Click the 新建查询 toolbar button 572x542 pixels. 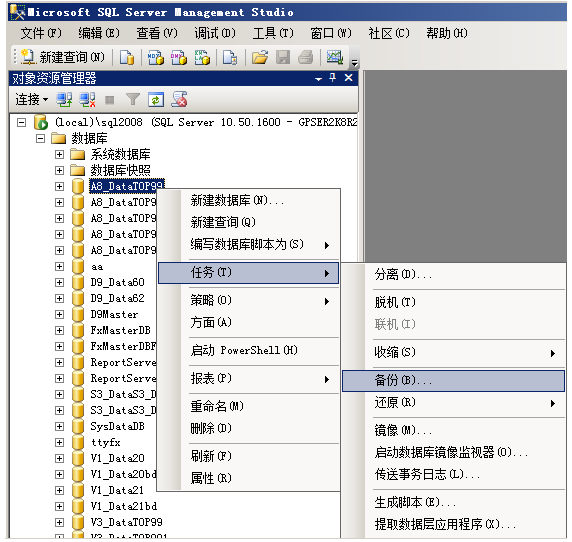point(63,57)
